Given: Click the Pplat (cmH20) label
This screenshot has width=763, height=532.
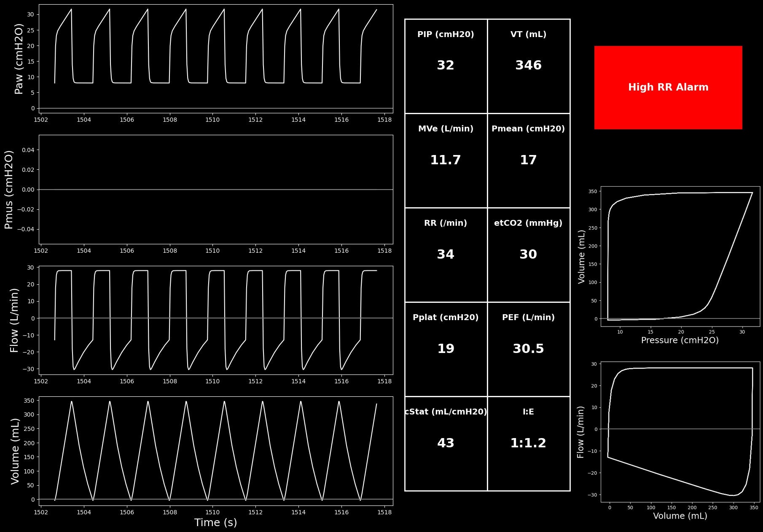Looking at the screenshot, I should (446, 318).
